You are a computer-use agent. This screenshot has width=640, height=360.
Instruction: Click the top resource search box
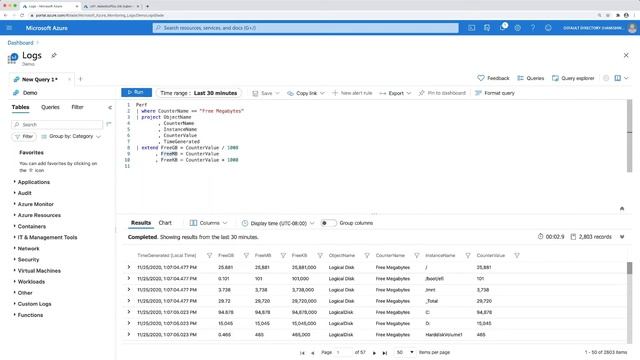[x=306, y=28]
